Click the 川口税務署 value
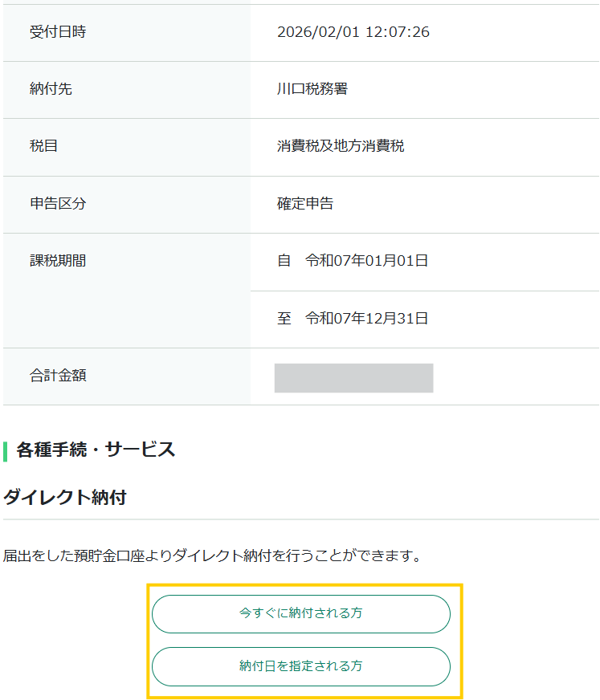Image resolution: width=600 pixels, height=700 pixels. pyautogui.click(x=312, y=89)
